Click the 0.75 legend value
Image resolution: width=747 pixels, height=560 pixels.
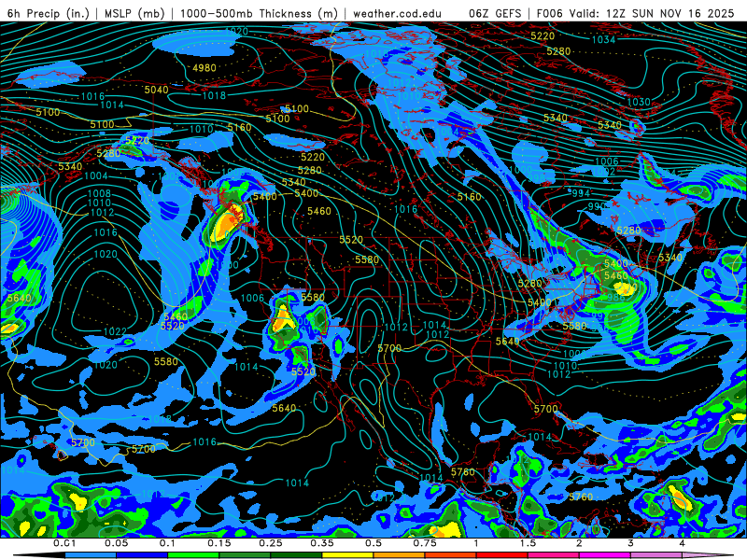click(425, 543)
